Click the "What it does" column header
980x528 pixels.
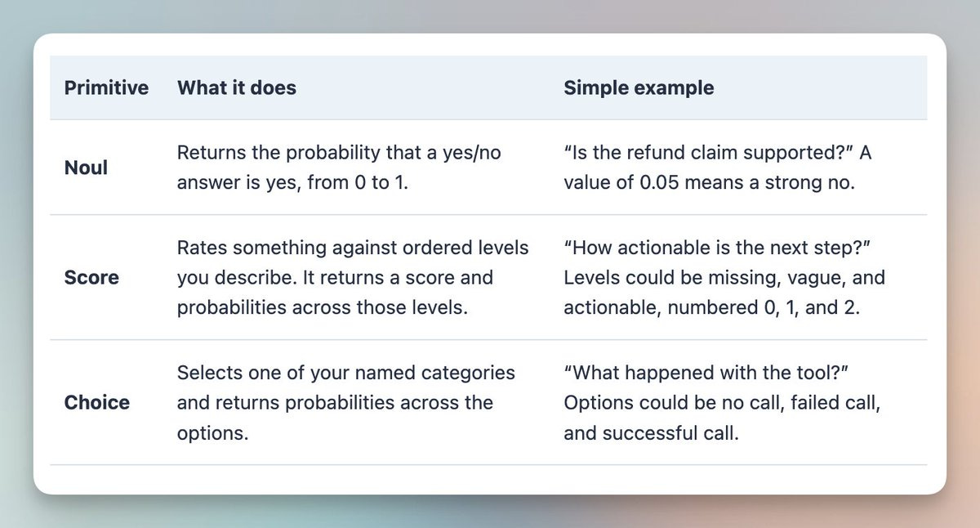237,87
